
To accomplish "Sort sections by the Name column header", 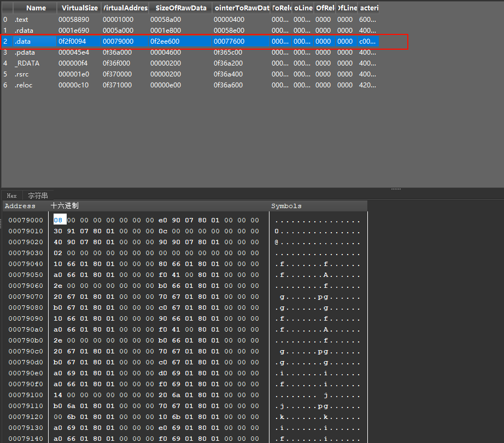I will click(35, 8).
